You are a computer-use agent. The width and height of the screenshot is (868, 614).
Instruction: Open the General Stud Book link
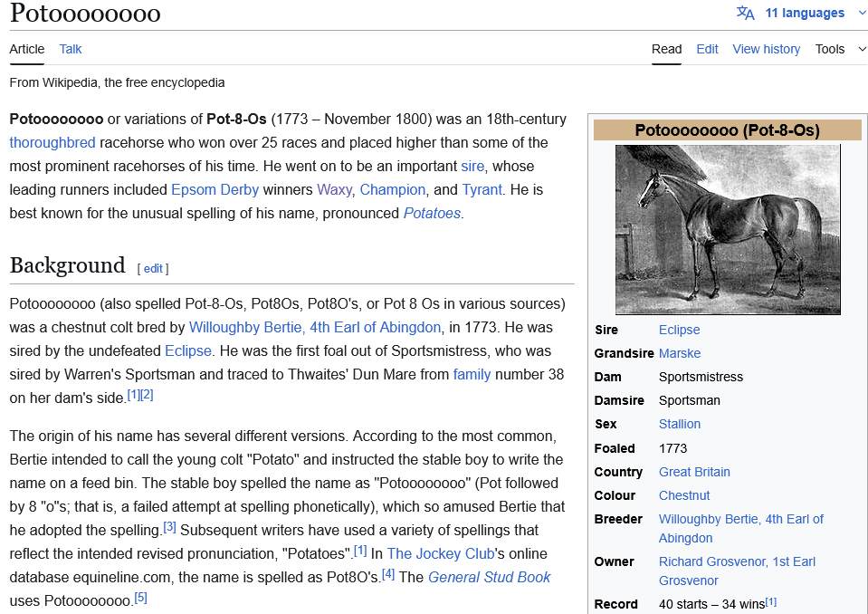coord(489,578)
